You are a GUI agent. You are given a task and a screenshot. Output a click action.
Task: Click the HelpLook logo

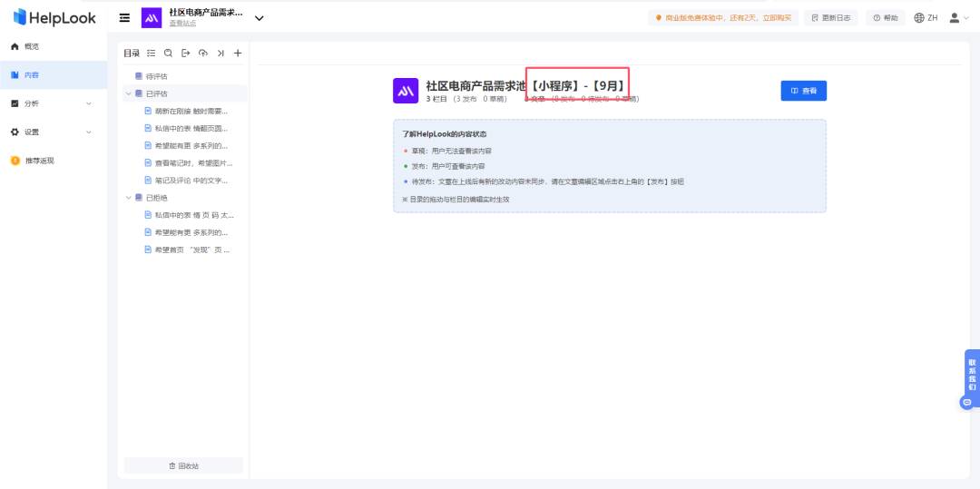[54, 17]
